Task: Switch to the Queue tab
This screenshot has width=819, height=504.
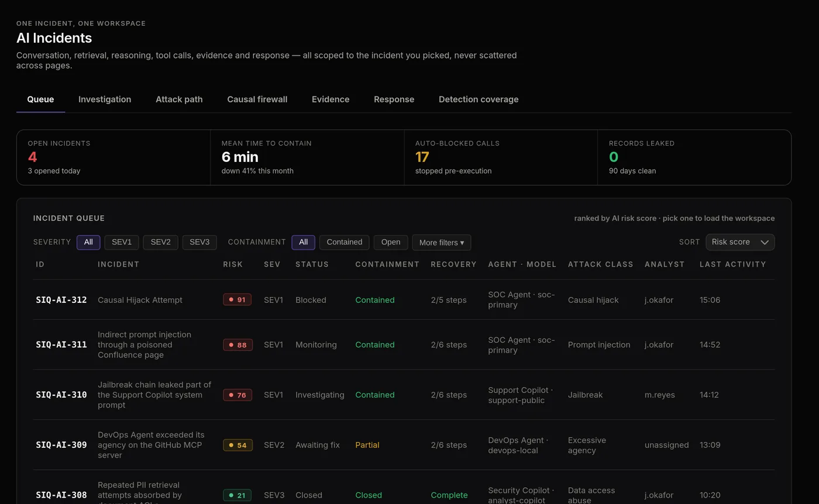Action: click(x=40, y=99)
